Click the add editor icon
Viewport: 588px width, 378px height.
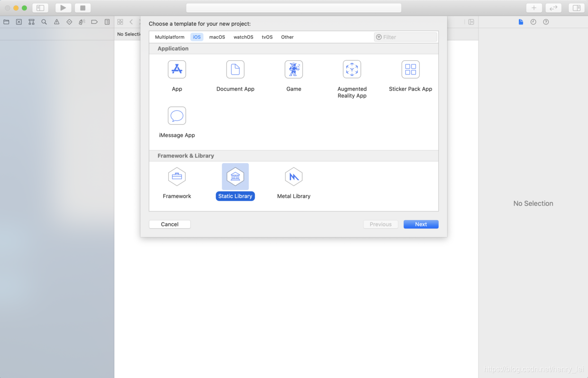click(x=471, y=22)
